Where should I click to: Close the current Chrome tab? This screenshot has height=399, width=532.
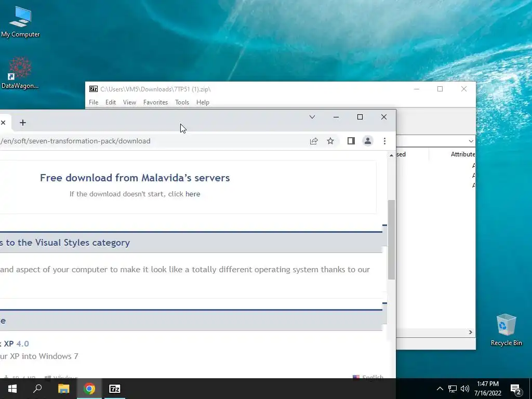[3, 123]
